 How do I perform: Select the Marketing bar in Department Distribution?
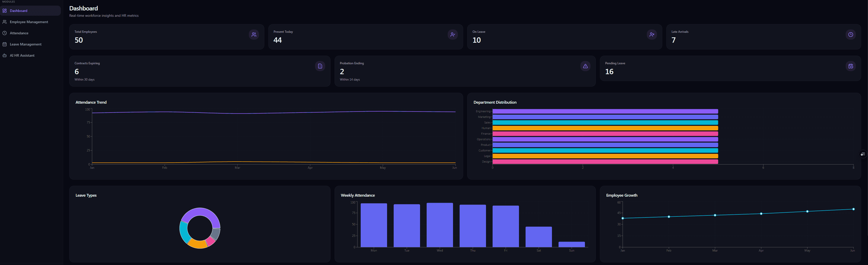(605, 117)
